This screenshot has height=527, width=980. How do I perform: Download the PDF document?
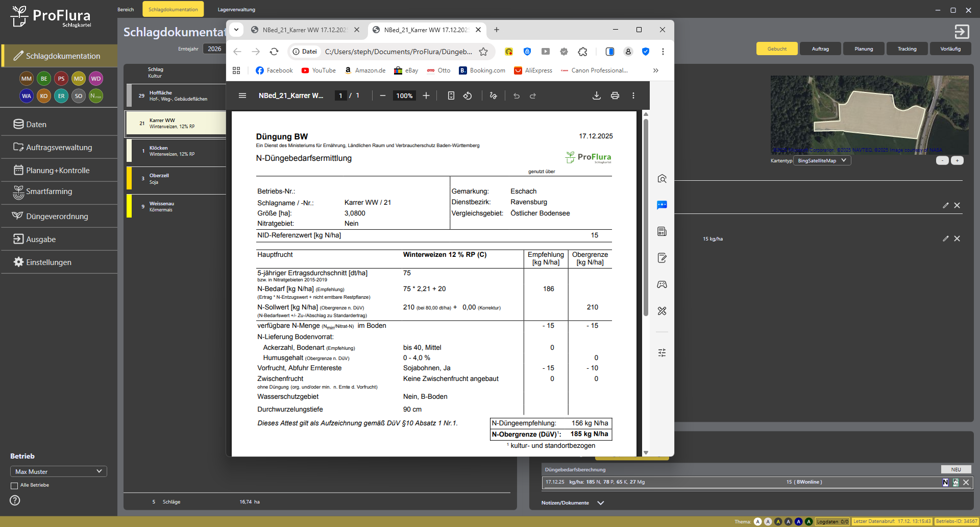pyautogui.click(x=596, y=96)
